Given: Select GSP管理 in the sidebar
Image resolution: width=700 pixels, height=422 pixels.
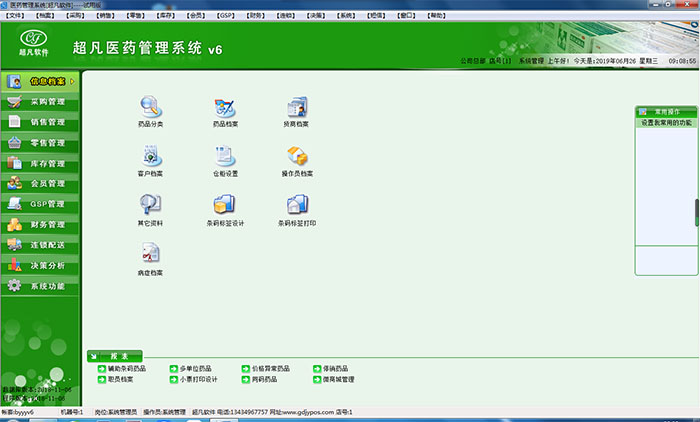Looking at the screenshot, I should click(40, 204).
